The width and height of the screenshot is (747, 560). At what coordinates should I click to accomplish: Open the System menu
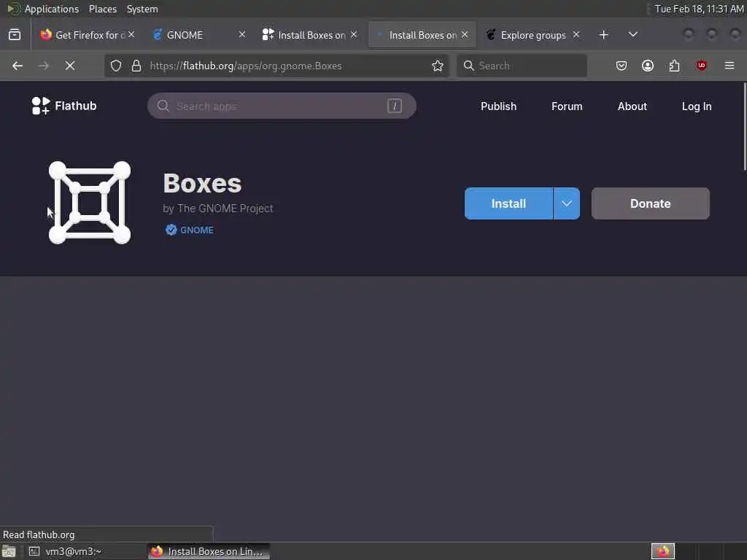point(142,9)
